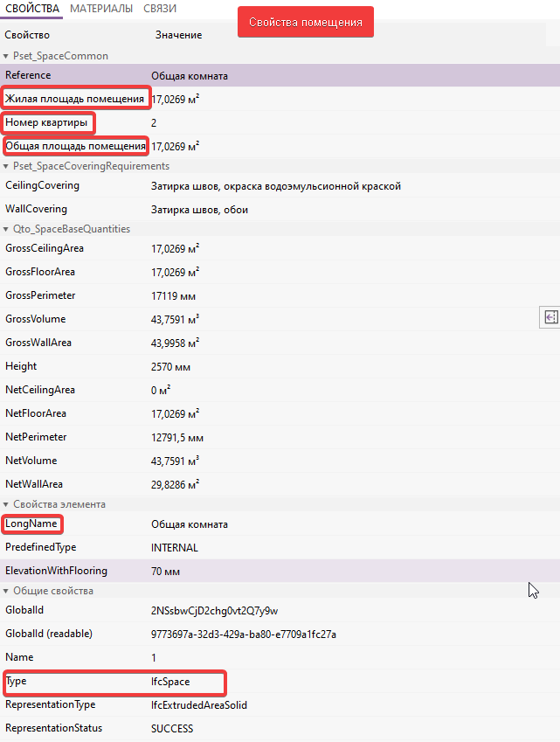Click the panel collapse icon on right edge
560x742 pixels.
pos(550,317)
